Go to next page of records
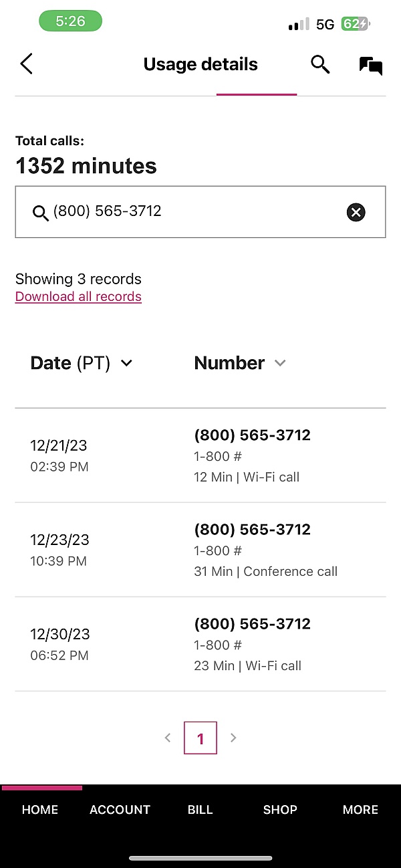401x868 pixels. [233, 738]
